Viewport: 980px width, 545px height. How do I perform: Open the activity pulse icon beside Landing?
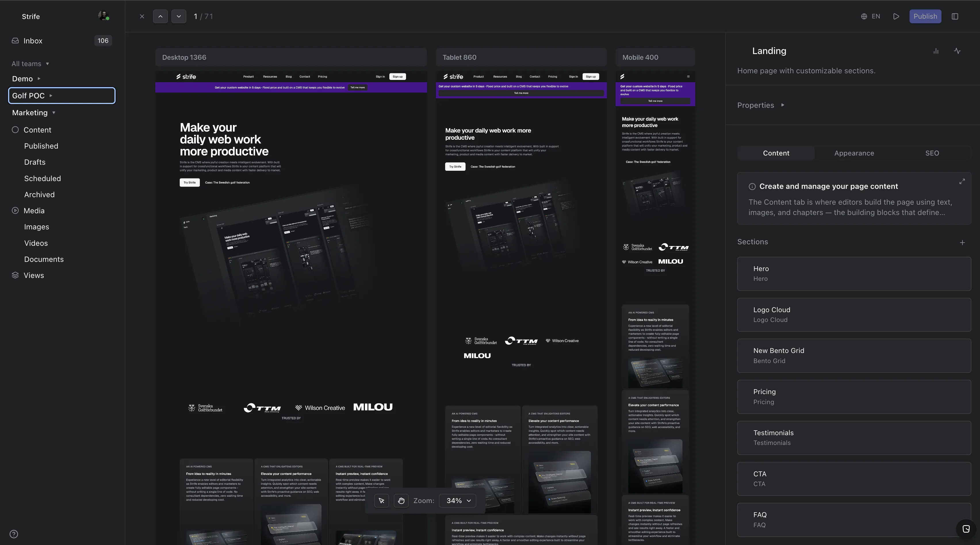[957, 51]
